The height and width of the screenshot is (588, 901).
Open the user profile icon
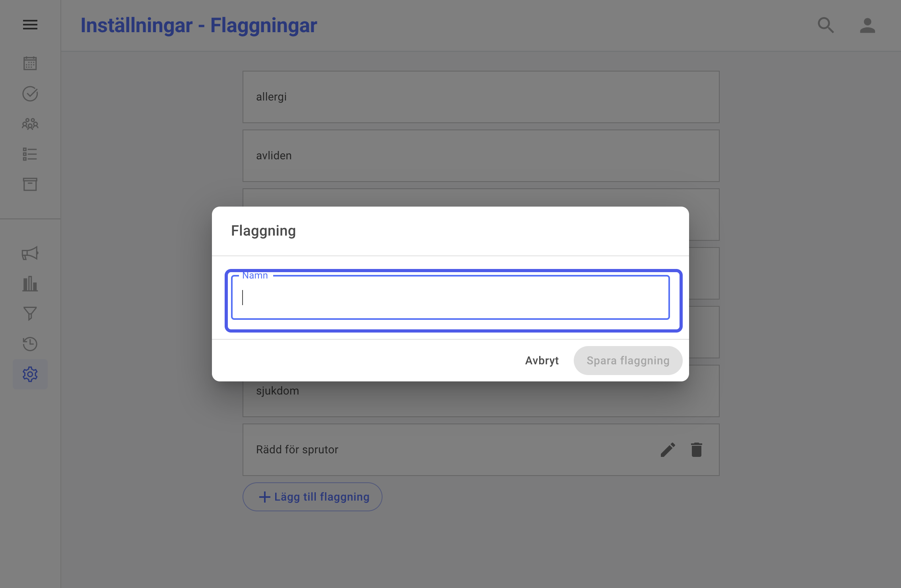click(x=867, y=25)
